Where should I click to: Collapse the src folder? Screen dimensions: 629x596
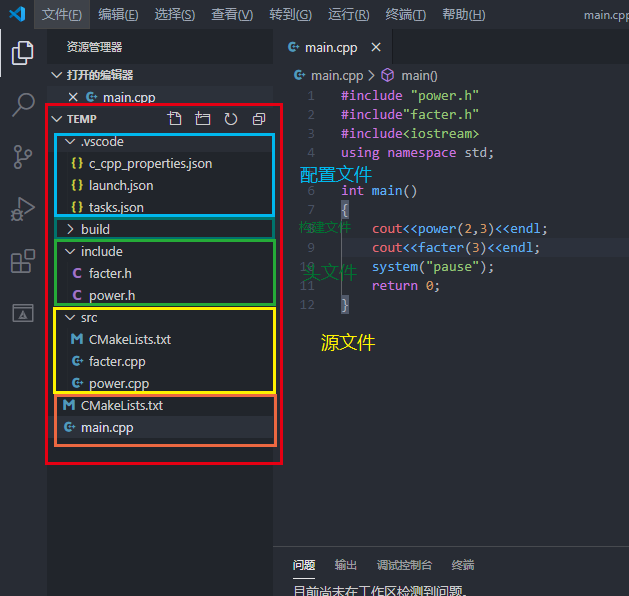[70, 317]
